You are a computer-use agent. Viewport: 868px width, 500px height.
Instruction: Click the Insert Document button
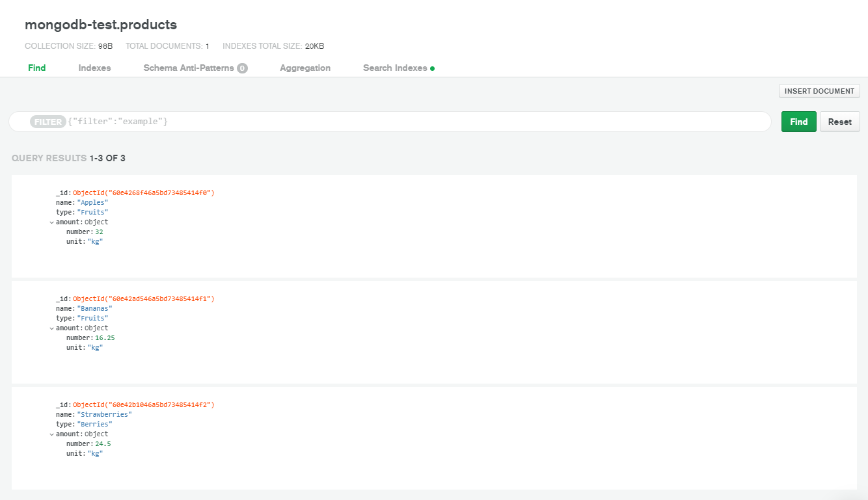tap(819, 91)
